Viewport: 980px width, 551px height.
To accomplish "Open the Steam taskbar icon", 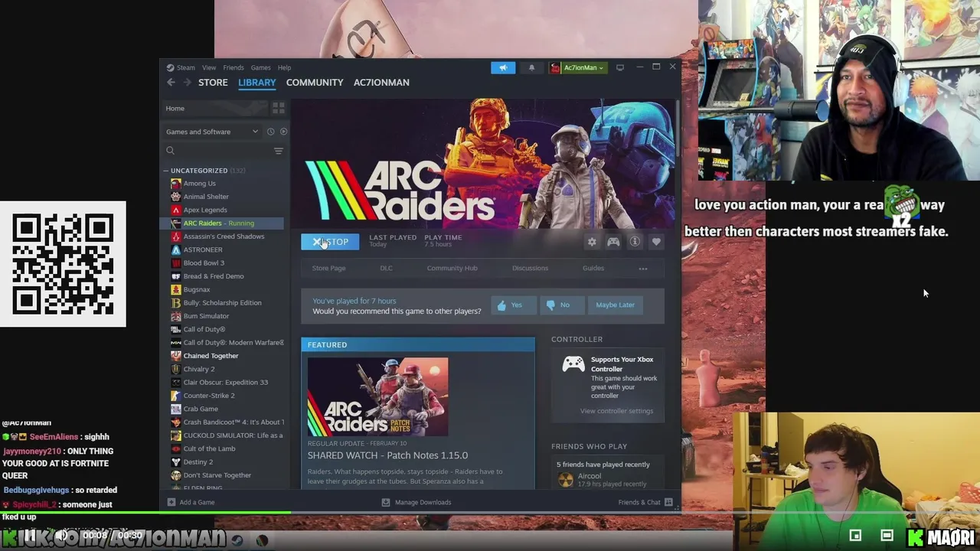I will 237,540.
